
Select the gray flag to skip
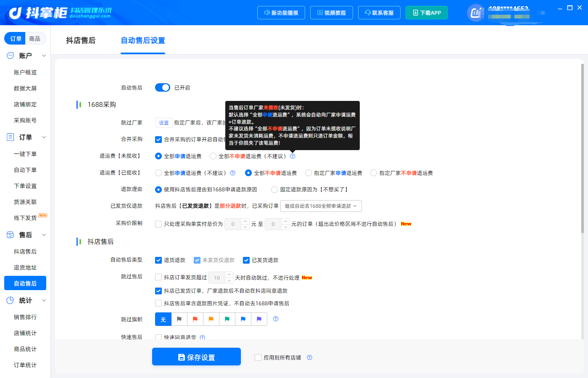point(179,319)
